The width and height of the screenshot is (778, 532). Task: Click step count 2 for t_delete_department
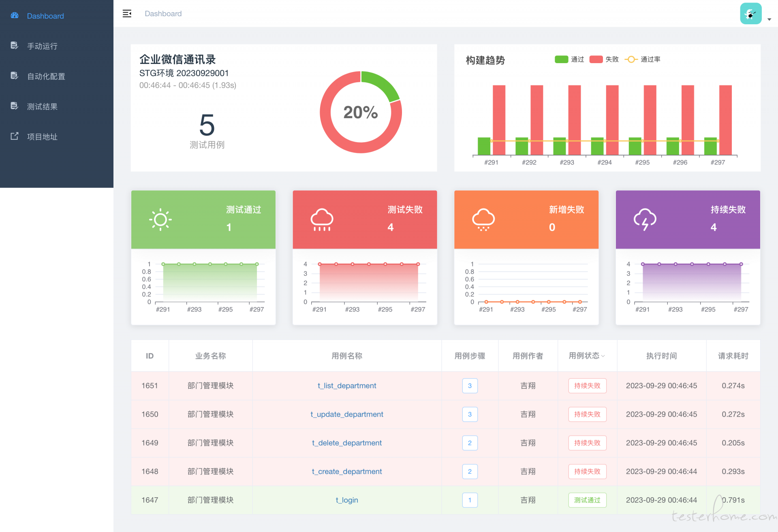[x=470, y=443]
